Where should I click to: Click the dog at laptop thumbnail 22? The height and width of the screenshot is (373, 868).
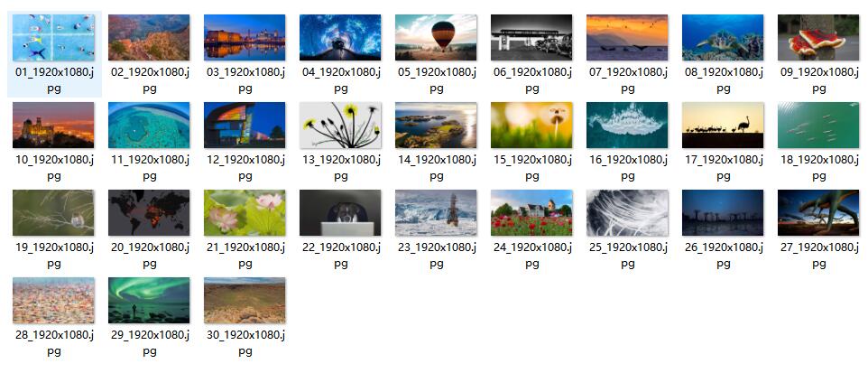coord(340,213)
